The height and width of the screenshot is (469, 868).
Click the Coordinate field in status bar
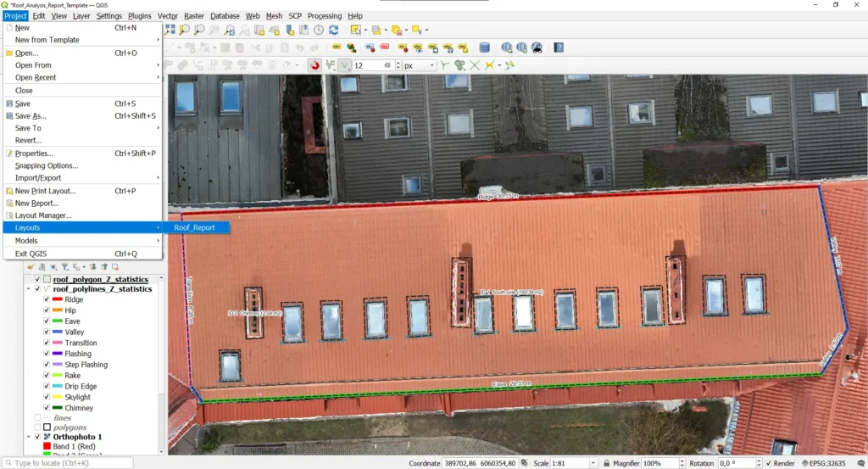coord(480,463)
